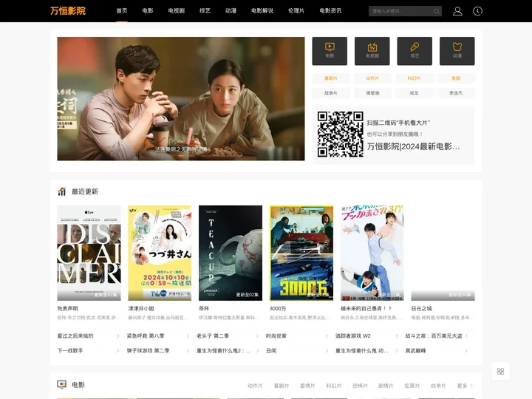Go to the 综艺 nav tab

205,11
